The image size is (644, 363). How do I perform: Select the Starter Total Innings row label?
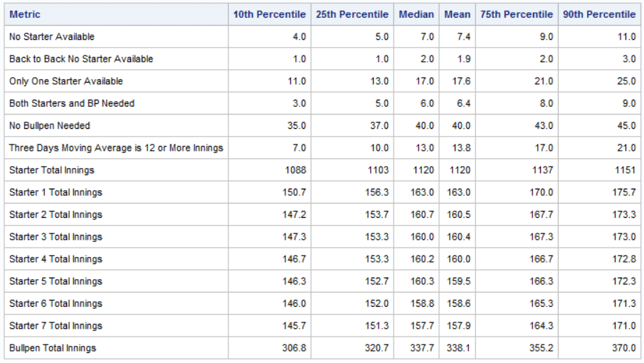52,170
